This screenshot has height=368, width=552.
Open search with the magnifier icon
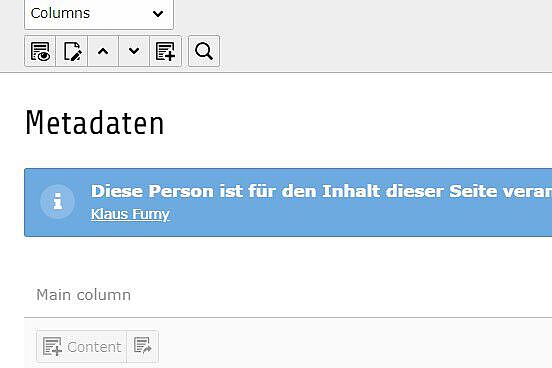[x=204, y=51]
